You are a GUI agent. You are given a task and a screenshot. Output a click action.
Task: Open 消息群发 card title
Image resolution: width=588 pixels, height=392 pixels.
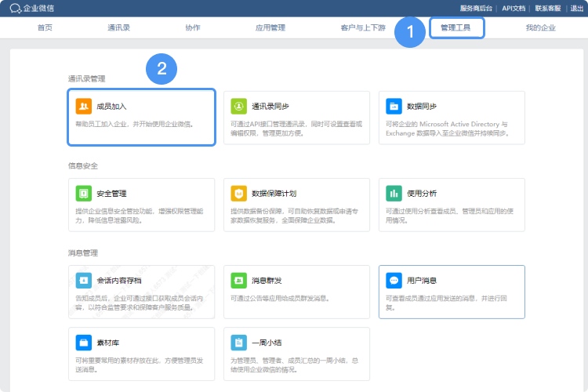[x=267, y=281]
